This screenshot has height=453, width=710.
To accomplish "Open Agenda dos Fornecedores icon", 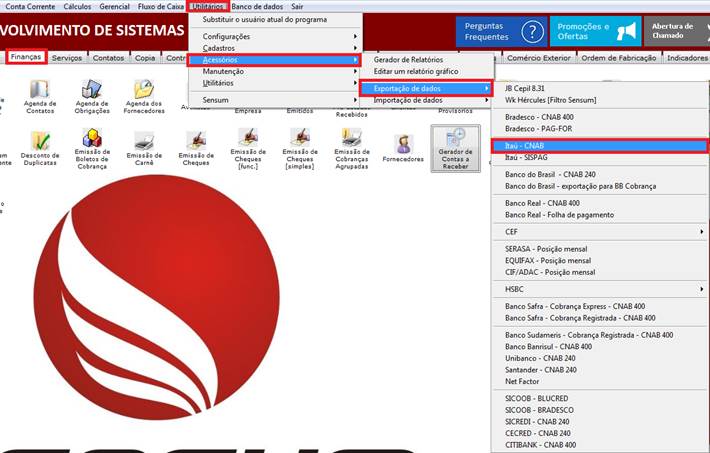I will (144, 97).
